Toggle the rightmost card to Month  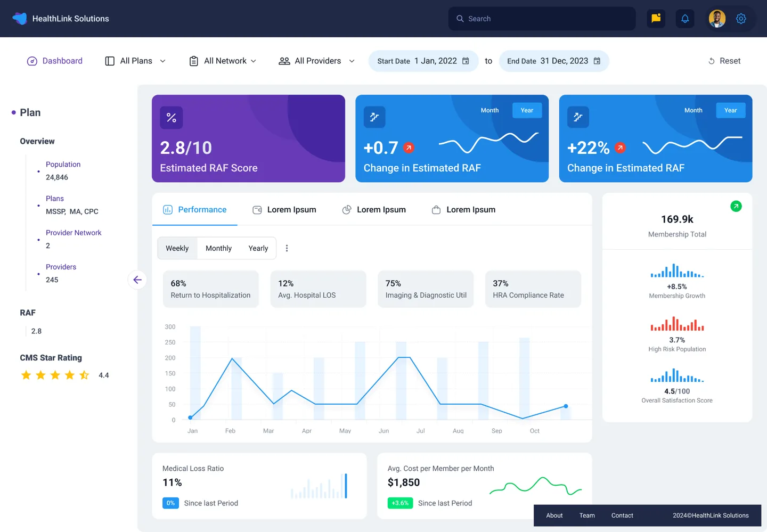click(x=693, y=110)
